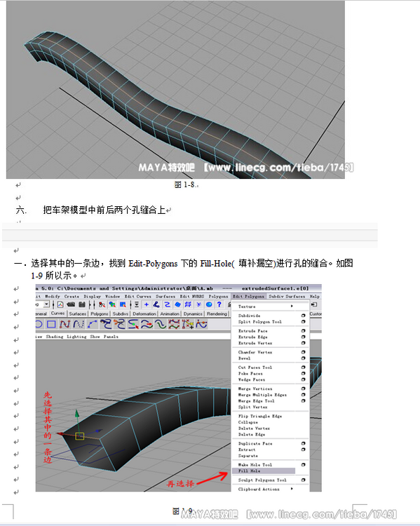Pick the CV Curve tool shelf icon
The width and height of the screenshot is (420, 526).
click(x=65, y=324)
